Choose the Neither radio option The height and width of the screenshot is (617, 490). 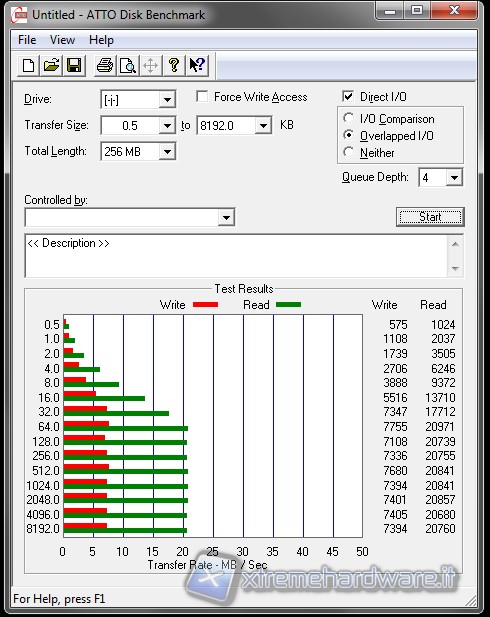pyautogui.click(x=348, y=152)
